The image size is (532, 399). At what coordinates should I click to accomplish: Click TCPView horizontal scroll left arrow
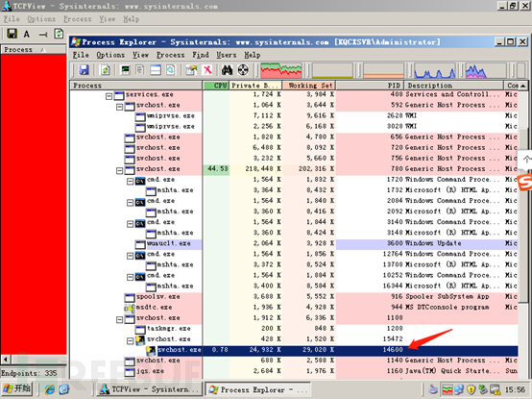pyautogui.click(x=5, y=360)
